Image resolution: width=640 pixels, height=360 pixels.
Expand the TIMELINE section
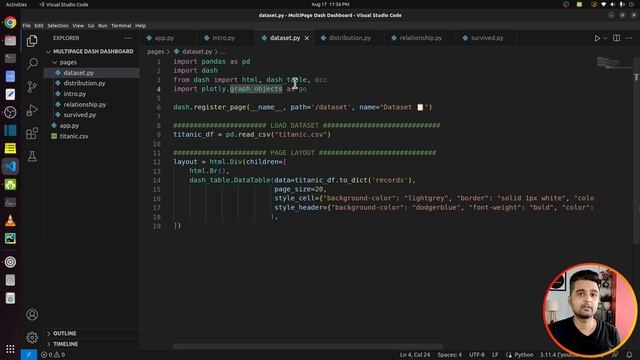[x=92, y=344]
